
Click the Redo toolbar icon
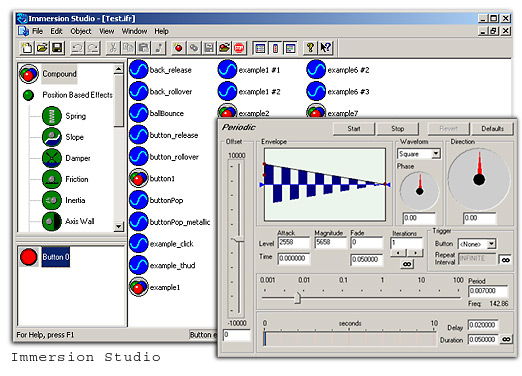(93, 48)
